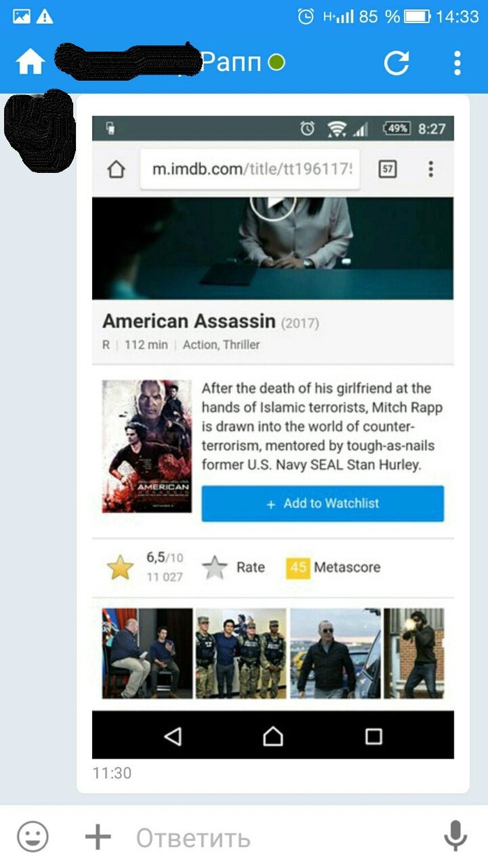This screenshot has height=868, width=488.
Task: Tap the browser home icon beside URL
Action: point(116,170)
